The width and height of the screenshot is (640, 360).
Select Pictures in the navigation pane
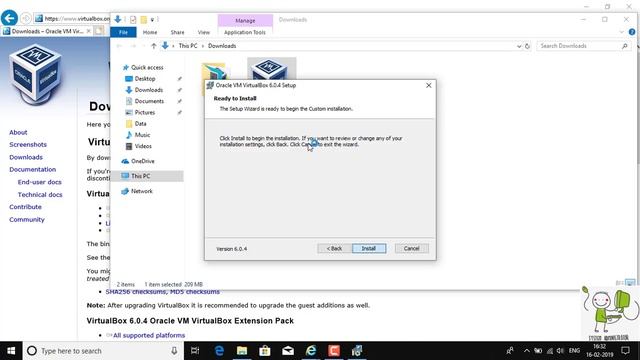pyautogui.click(x=144, y=112)
